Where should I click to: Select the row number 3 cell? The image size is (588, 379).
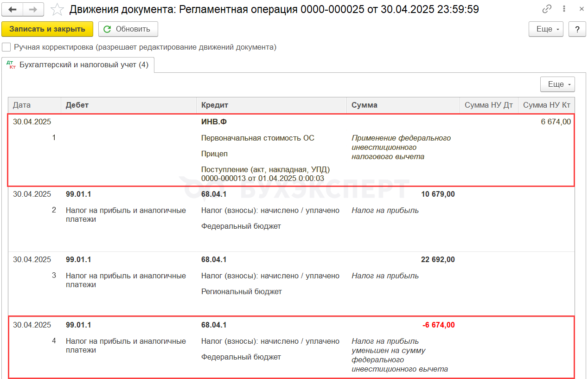pyautogui.click(x=54, y=275)
